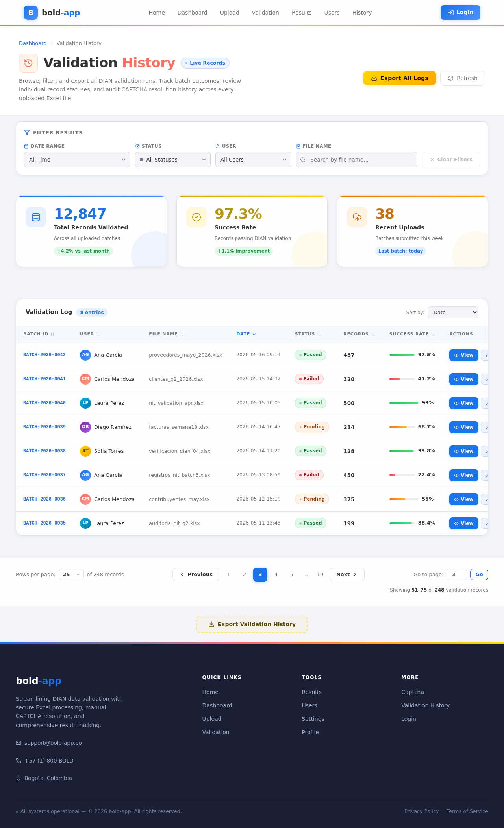Click the Login button in header
Image resolution: width=504 pixels, height=828 pixels.
(460, 12)
